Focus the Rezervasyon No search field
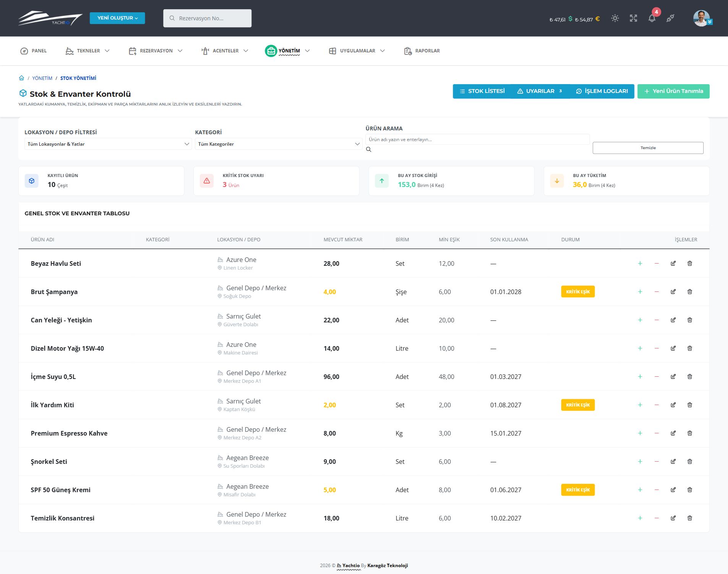 pyautogui.click(x=207, y=18)
